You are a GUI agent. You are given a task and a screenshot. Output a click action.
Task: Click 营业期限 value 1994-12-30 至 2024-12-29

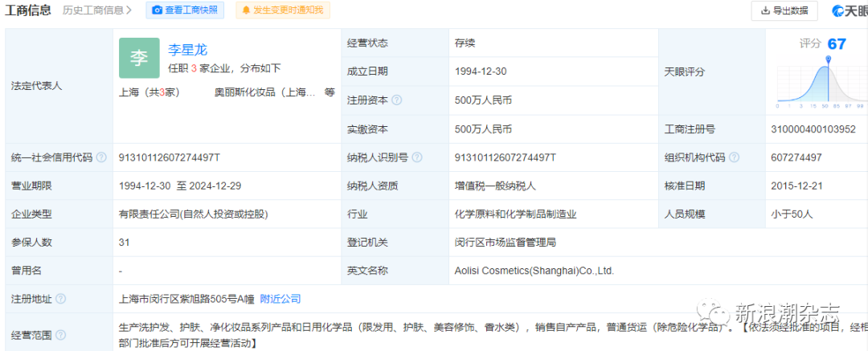coord(180,186)
